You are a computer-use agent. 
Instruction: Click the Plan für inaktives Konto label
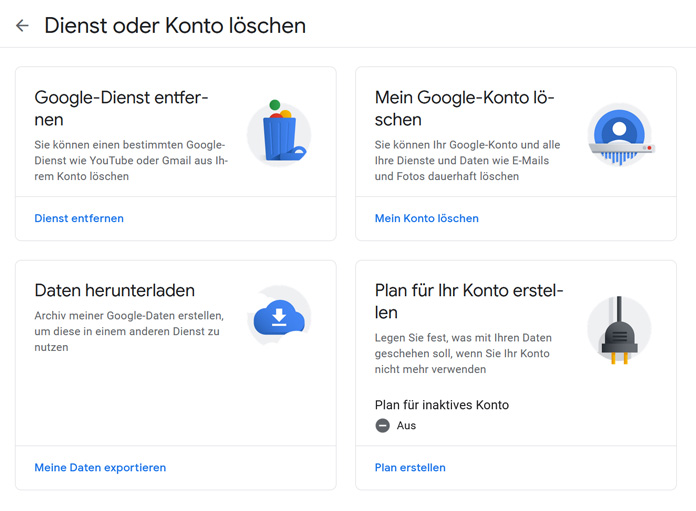(442, 405)
